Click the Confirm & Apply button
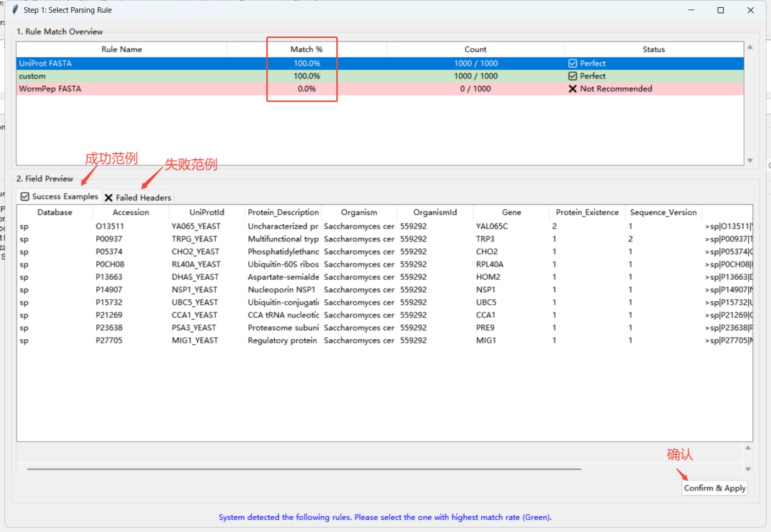The width and height of the screenshot is (771, 532). [x=715, y=488]
